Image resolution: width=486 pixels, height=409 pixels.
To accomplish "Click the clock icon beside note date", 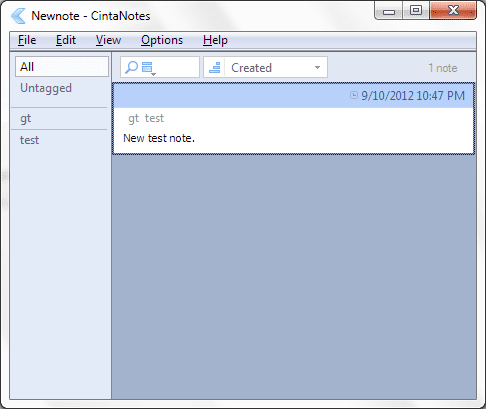I will (354, 95).
